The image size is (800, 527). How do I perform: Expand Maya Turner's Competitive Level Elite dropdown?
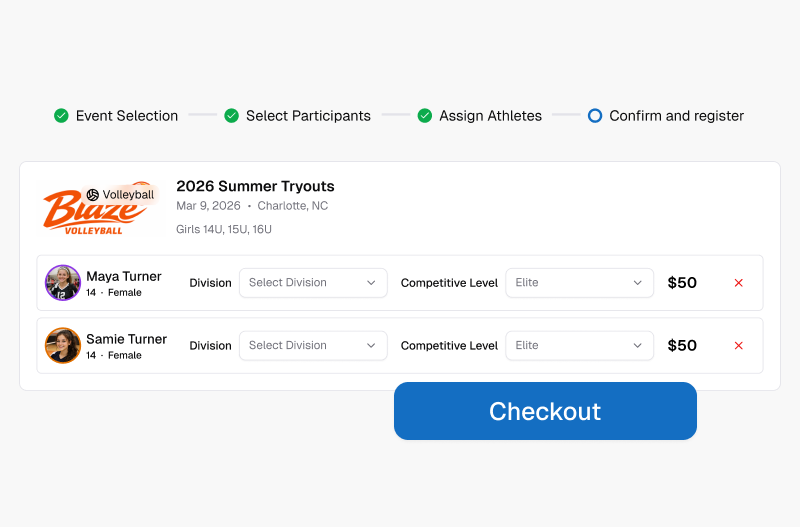[580, 283]
